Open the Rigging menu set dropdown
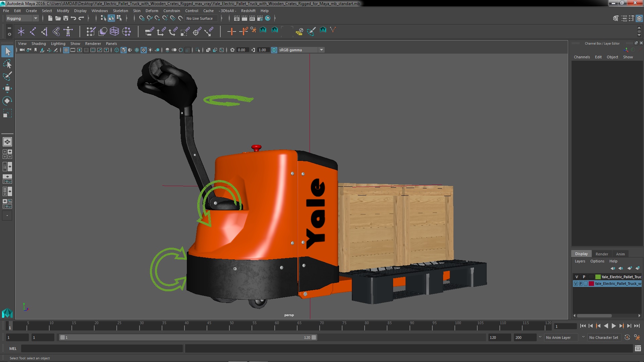The height and width of the screenshot is (362, 644). 22,18
